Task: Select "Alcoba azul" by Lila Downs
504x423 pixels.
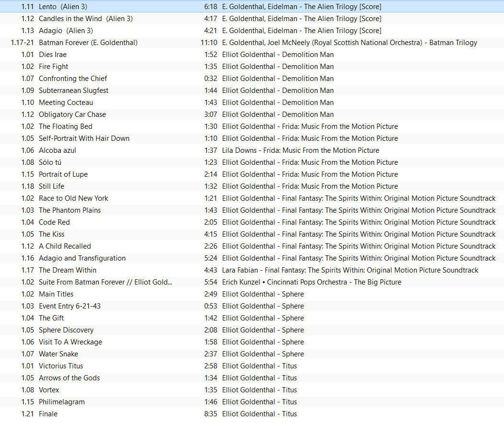Action: click(x=58, y=150)
